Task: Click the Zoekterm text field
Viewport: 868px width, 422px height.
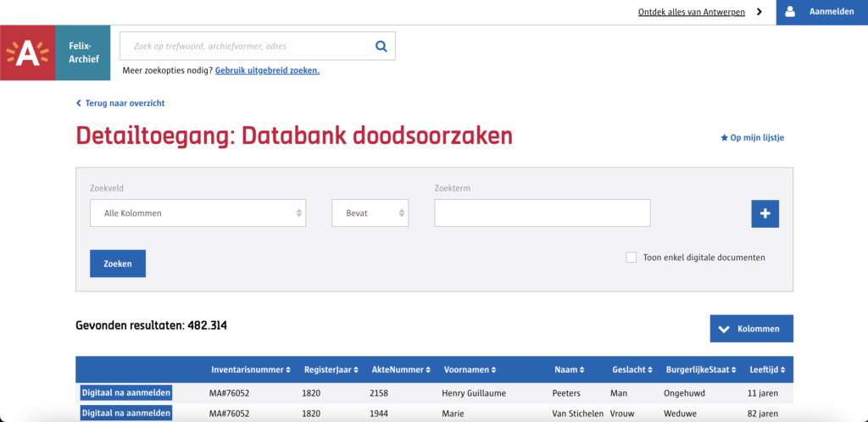Action: point(542,214)
